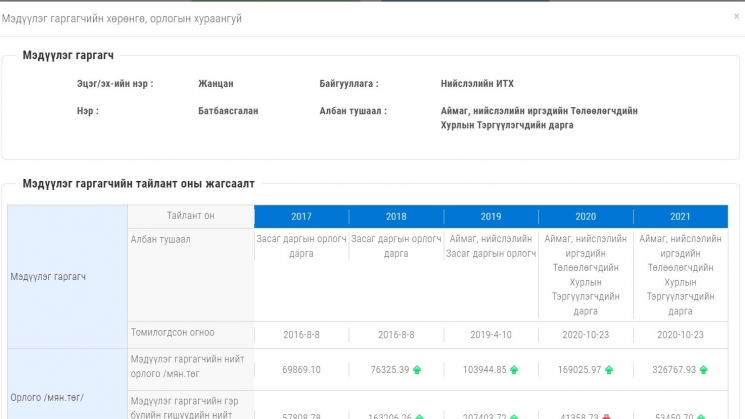Click green up arrow beside 103944.85
Screen dimensions: 745x419
pyautogui.click(x=514, y=370)
